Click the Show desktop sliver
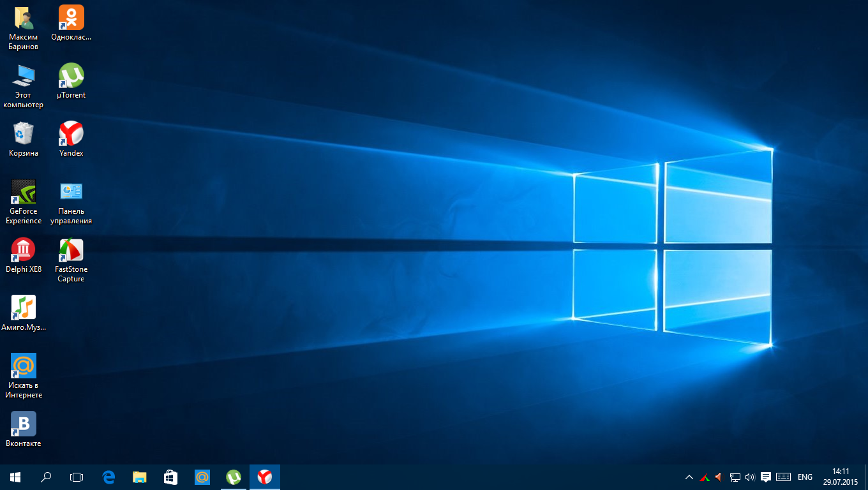The height and width of the screenshot is (490, 868). (866, 477)
